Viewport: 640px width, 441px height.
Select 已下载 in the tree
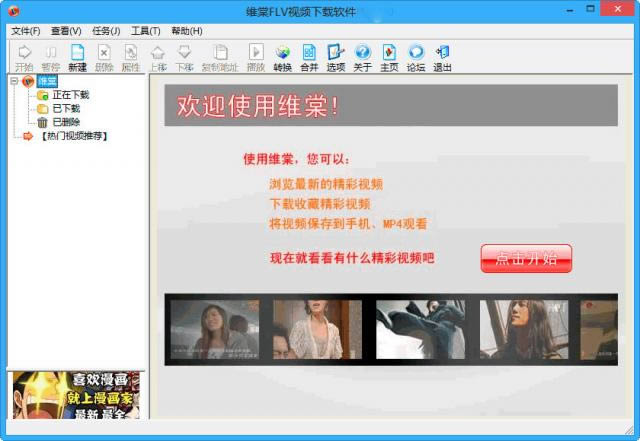(x=66, y=108)
